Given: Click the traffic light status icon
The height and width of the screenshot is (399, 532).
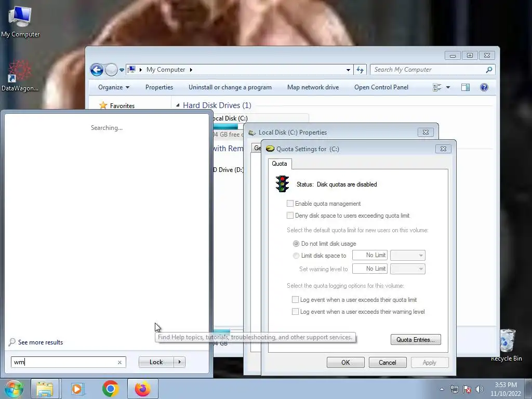Looking at the screenshot, I should (x=282, y=184).
